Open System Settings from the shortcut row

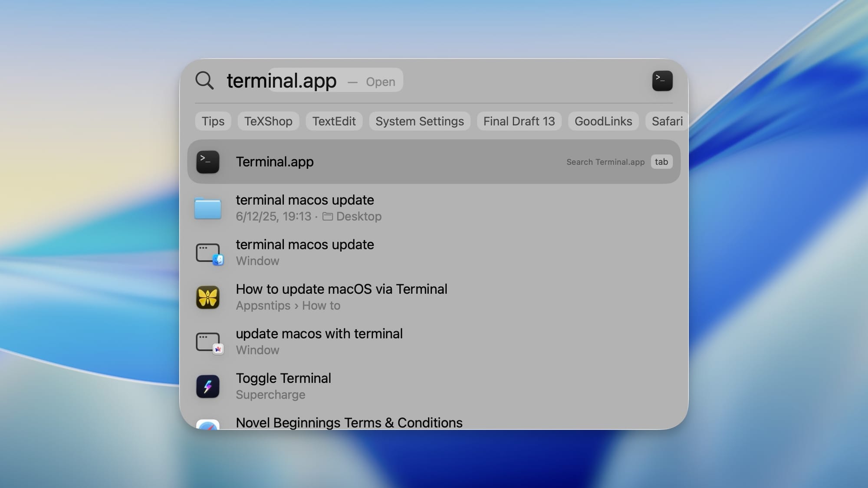click(x=419, y=121)
